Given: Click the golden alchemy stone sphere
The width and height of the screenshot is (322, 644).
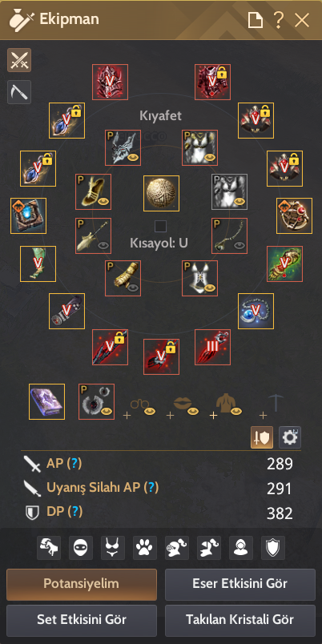Looking at the screenshot, I should pyautogui.click(x=161, y=193).
